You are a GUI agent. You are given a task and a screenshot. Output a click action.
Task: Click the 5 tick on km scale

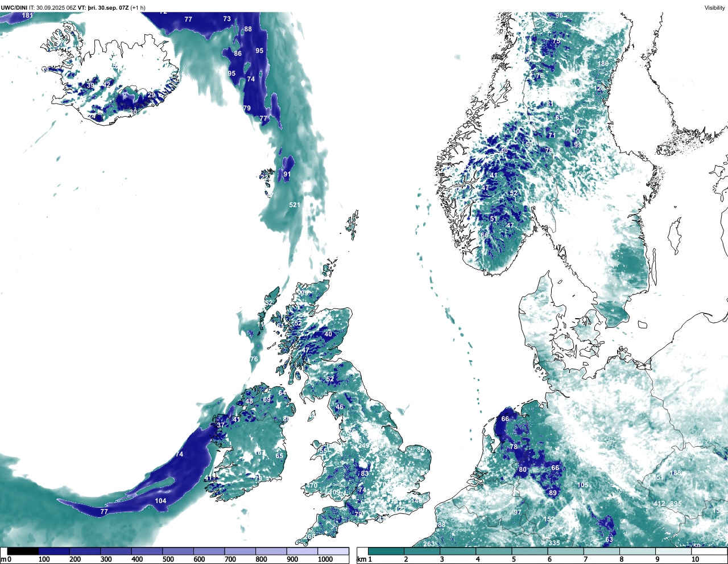tap(514, 559)
